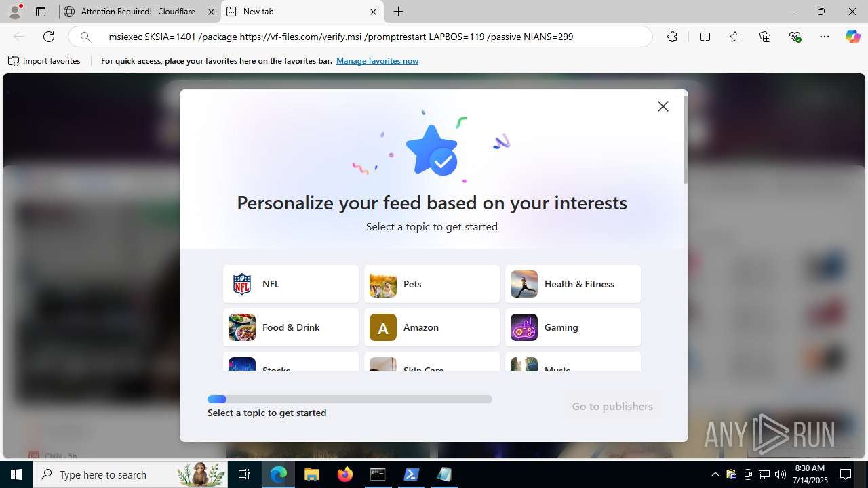868x488 pixels.
Task: Show hidden system tray icons
Action: (715, 474)
